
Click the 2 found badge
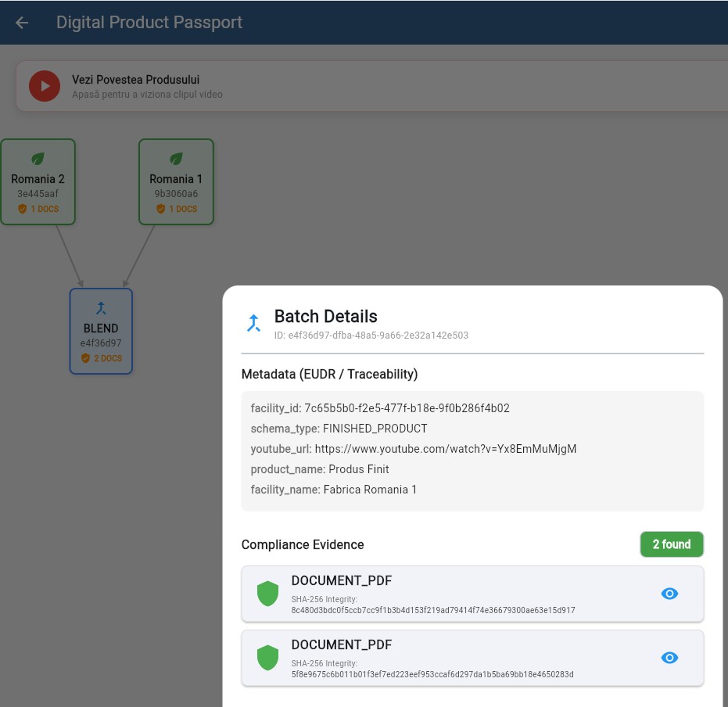point(672,544)
